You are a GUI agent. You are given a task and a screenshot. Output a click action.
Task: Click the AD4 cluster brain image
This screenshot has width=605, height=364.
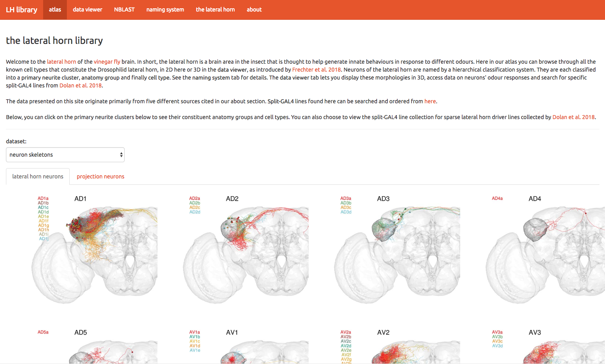[x=548, y=253]
